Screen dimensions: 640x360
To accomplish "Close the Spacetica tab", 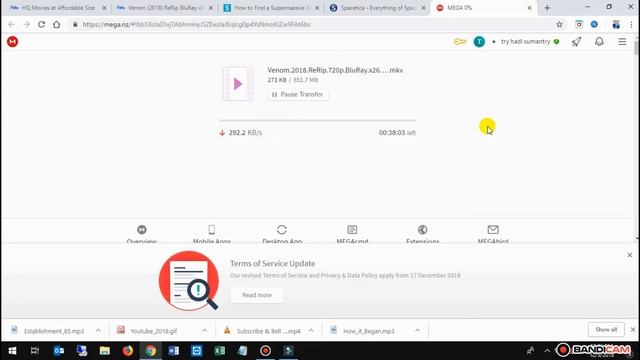I will click(x=423, y=8).
